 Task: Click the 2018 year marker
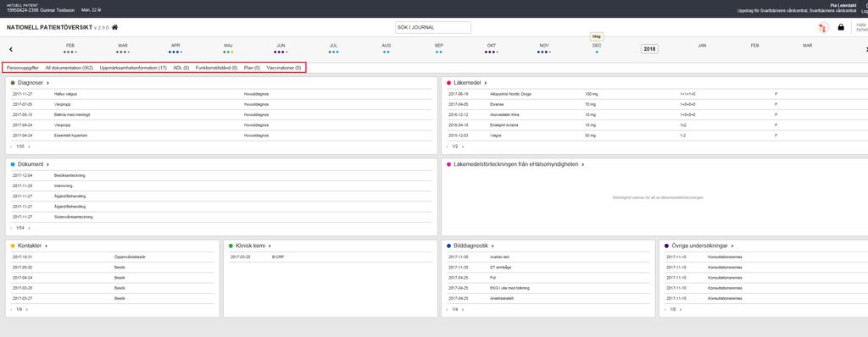pos(649,49)
